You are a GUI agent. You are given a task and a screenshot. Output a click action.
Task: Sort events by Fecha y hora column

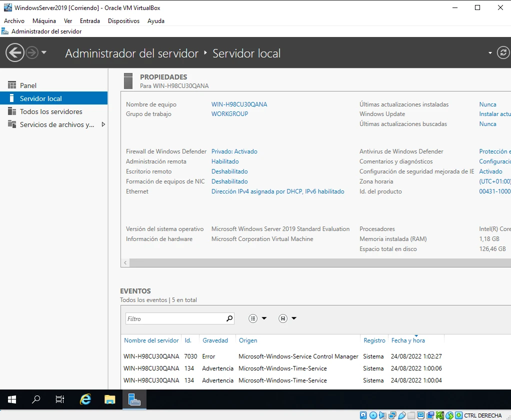(x=408, y=340)
